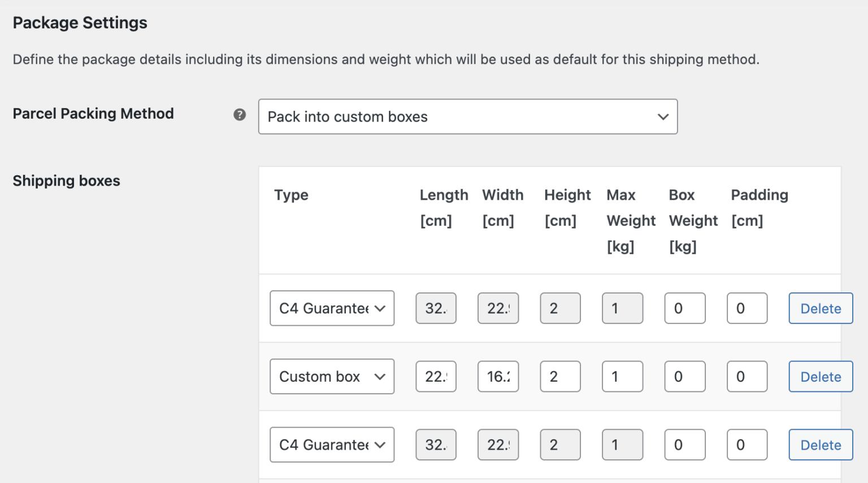Click the Box Weight input of the Custom box row

684,376
